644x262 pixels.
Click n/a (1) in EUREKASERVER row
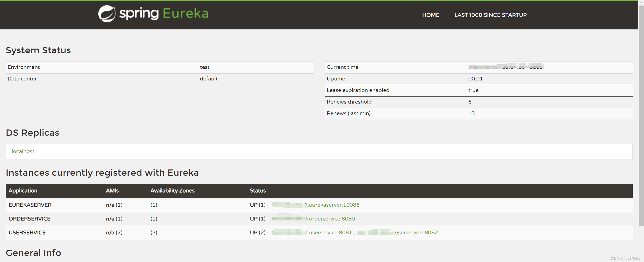click(114, 205)
